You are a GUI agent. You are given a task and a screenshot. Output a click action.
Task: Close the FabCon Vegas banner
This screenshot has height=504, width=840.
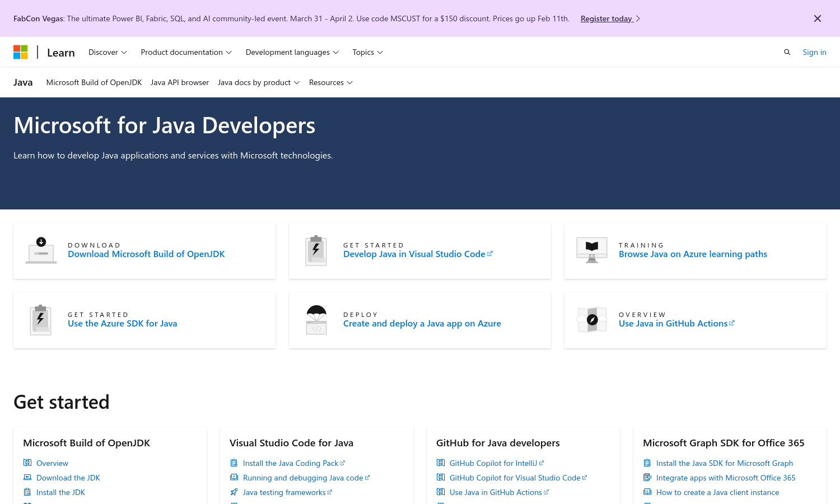point(817,18)
